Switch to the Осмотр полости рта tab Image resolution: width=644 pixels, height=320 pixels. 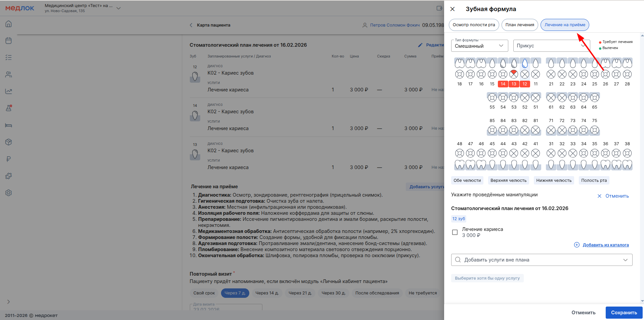pyautogui.click(x=474, y=25)
